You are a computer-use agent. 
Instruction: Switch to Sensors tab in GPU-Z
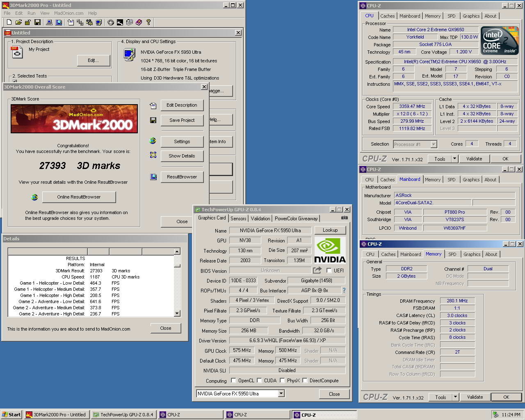[238, 219]
